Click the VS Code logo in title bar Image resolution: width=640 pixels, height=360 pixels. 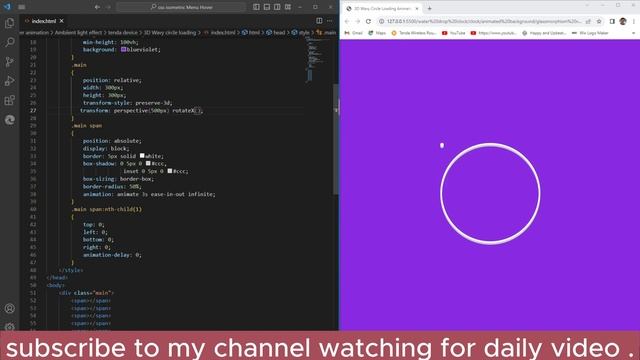click(7, 7)
